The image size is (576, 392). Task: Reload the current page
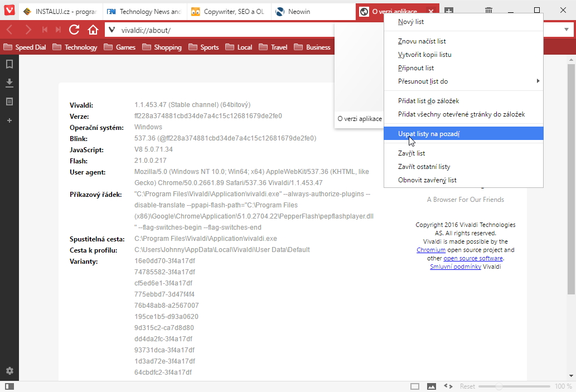click(x=74, y=30)
